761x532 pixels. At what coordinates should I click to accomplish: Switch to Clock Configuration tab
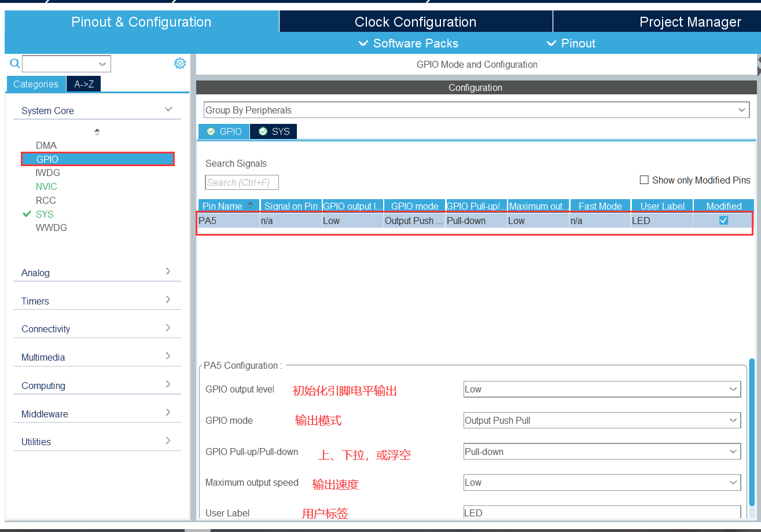click(416, 22)
